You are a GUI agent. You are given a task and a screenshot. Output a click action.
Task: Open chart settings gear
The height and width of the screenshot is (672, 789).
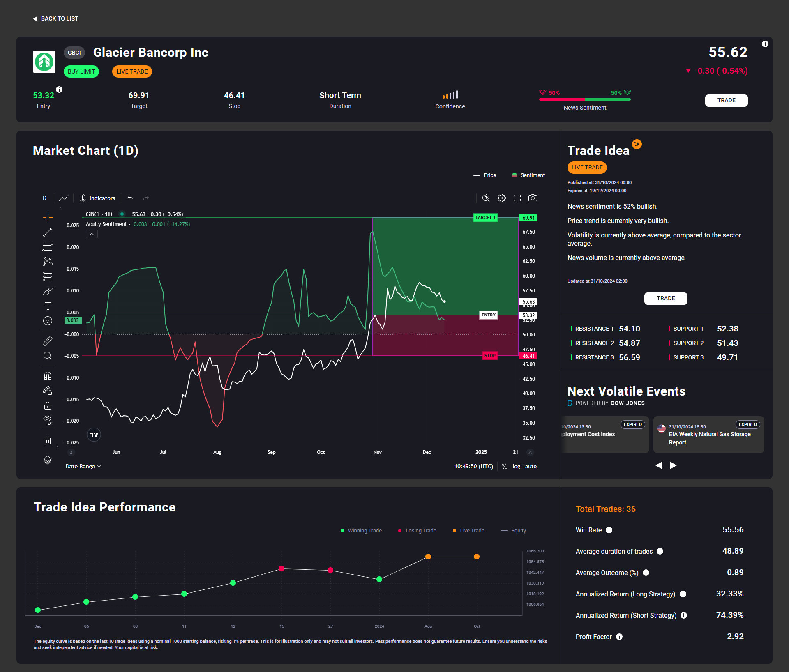pos(502,198)
